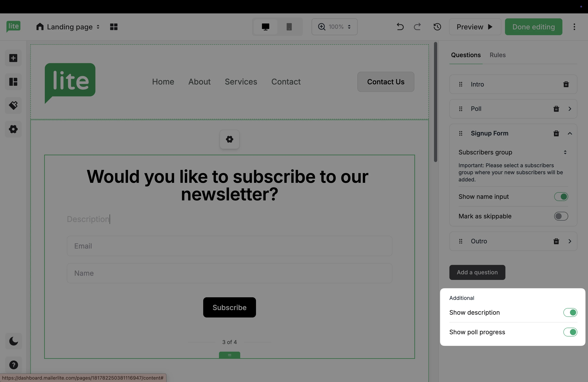This screenshot has width=588, height=382.
Task: Switch to the Rules tab
Action: [x=497, y=55]
